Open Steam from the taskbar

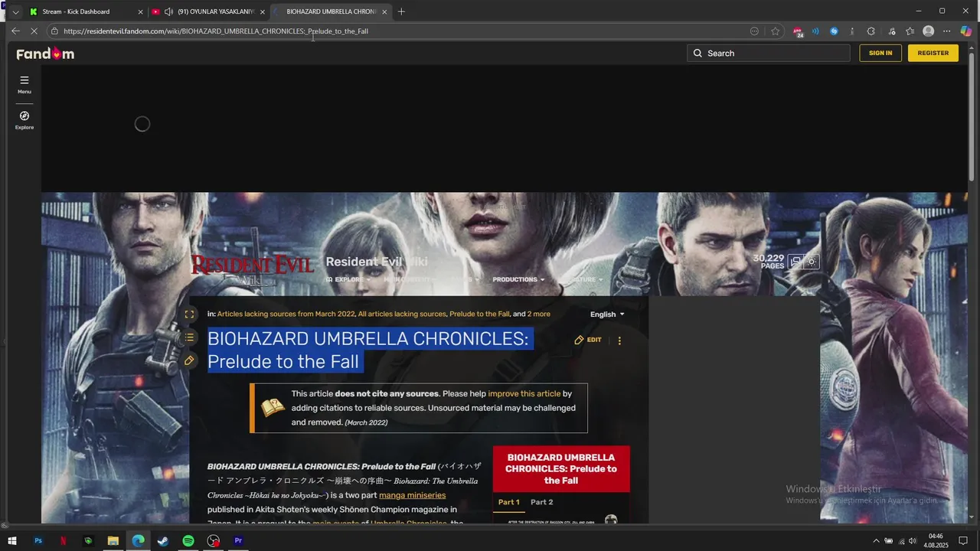point(163,541)
